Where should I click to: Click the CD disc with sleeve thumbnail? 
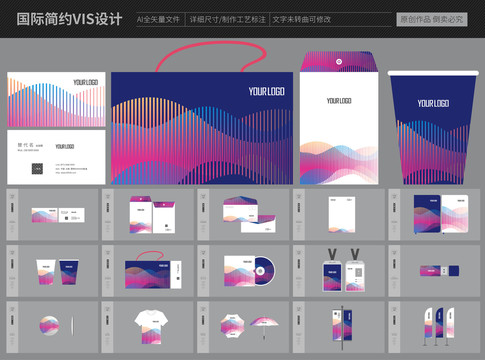tap(243, 271)
